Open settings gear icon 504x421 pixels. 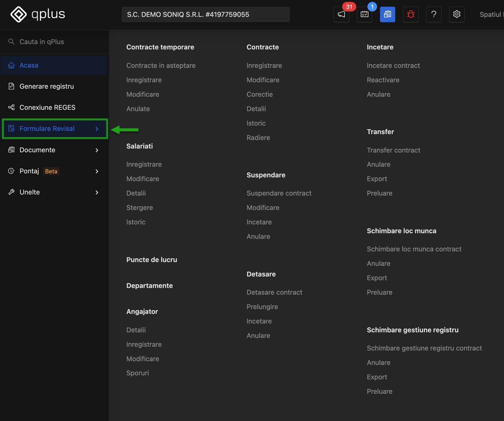point(457,14)
